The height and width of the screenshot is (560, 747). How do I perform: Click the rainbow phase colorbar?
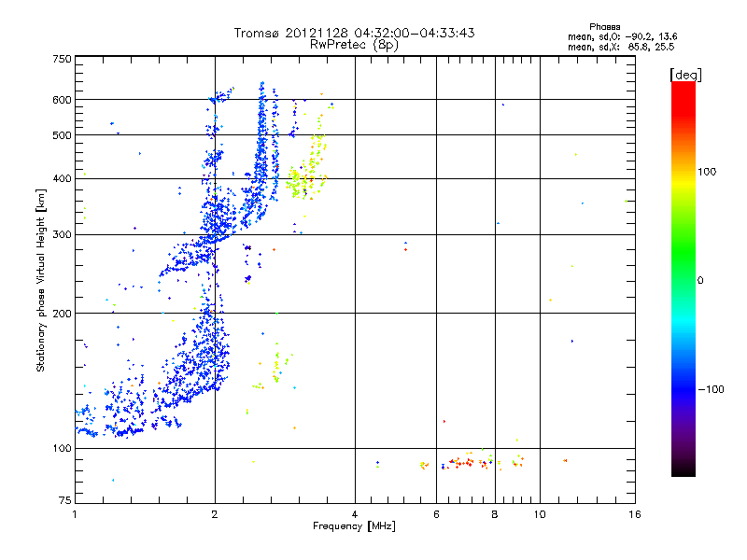684,278
